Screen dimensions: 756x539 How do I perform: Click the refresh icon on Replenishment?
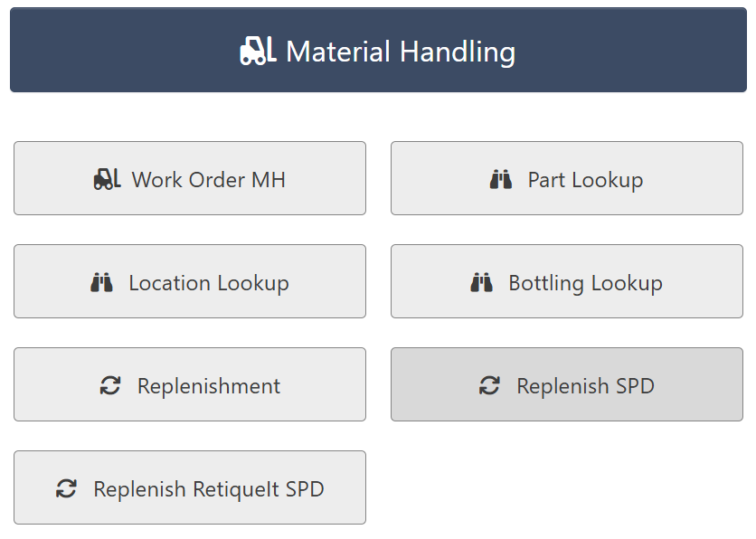pyautogui.click(x=111, y=384)
